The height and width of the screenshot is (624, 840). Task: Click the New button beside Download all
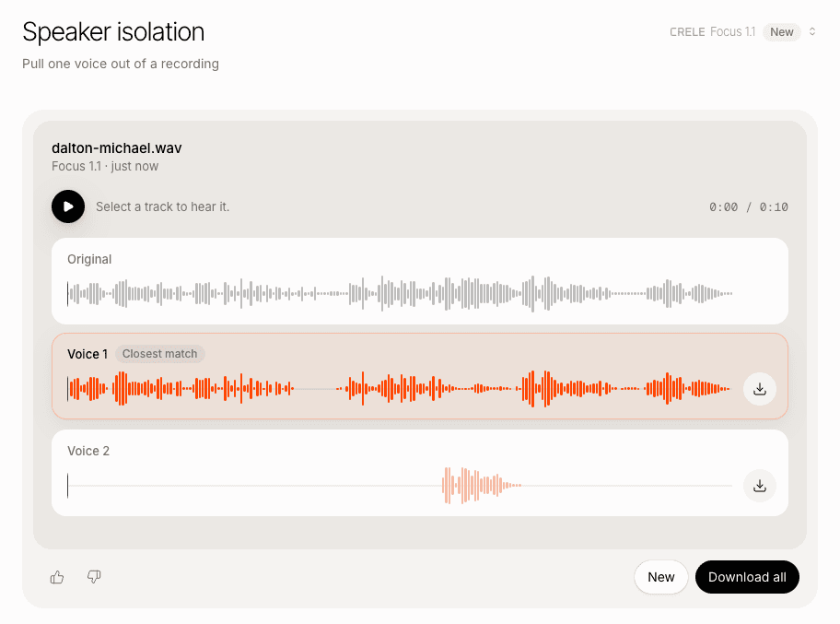click(x=661, y=577)
